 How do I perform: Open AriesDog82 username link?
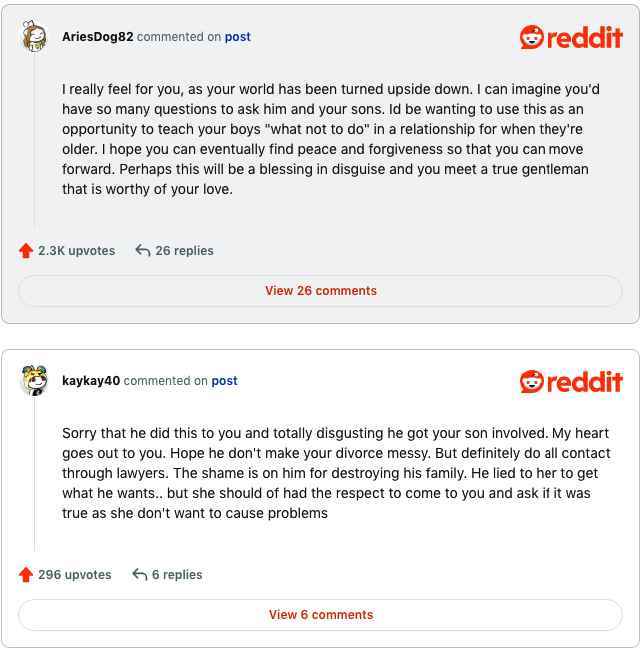pyautogui.click(x=97, y=37)
